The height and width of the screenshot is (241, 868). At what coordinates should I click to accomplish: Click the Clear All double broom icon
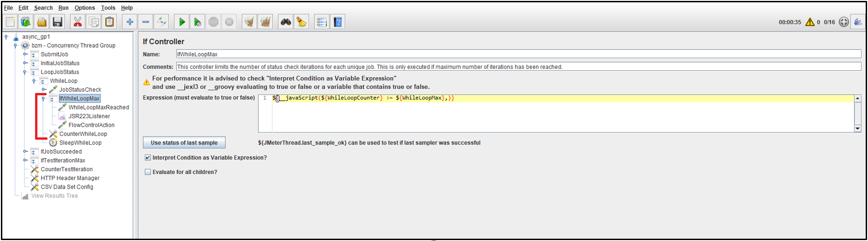click(265, 22)
